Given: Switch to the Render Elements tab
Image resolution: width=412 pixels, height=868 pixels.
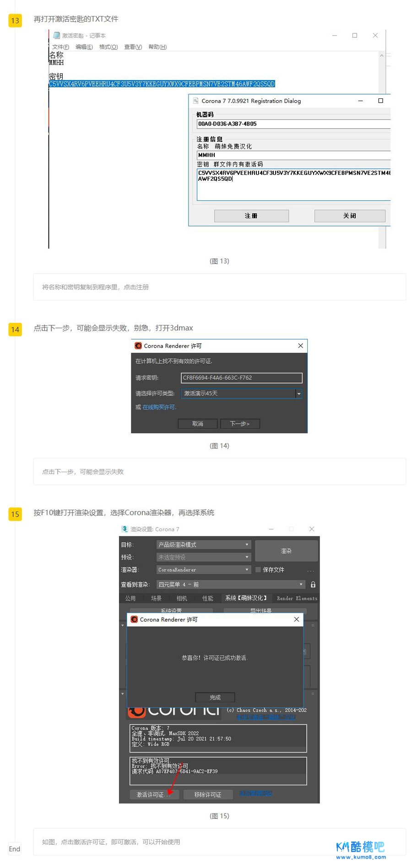Looking at the screenshot, I should [297, 598].
